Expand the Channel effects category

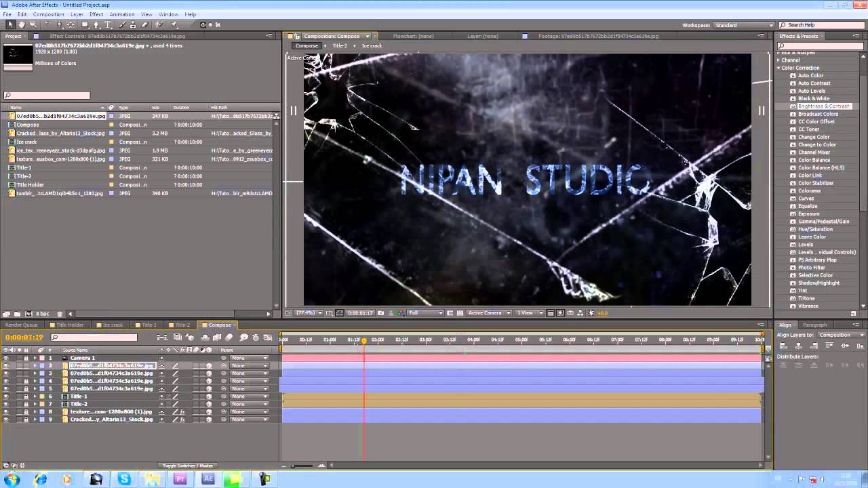[x=778, y=60]
